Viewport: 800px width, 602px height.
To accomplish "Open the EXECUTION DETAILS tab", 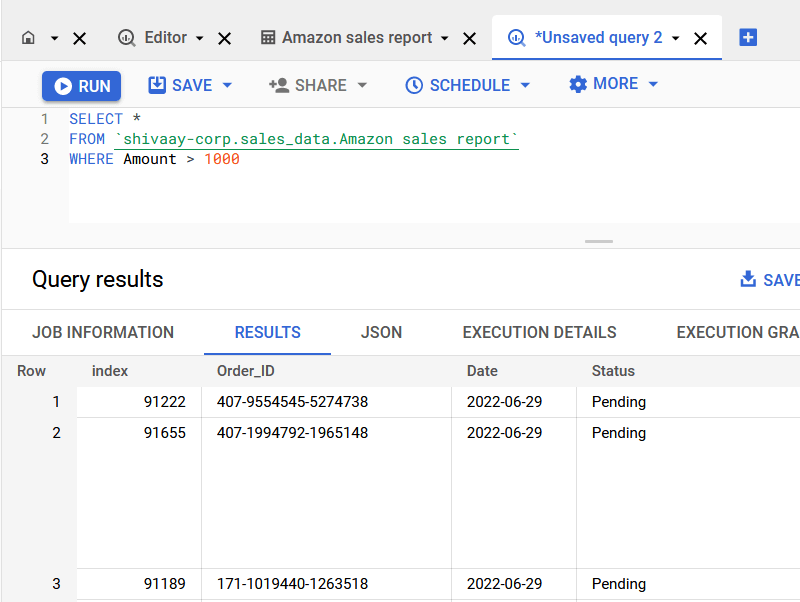I will [539, 332].
